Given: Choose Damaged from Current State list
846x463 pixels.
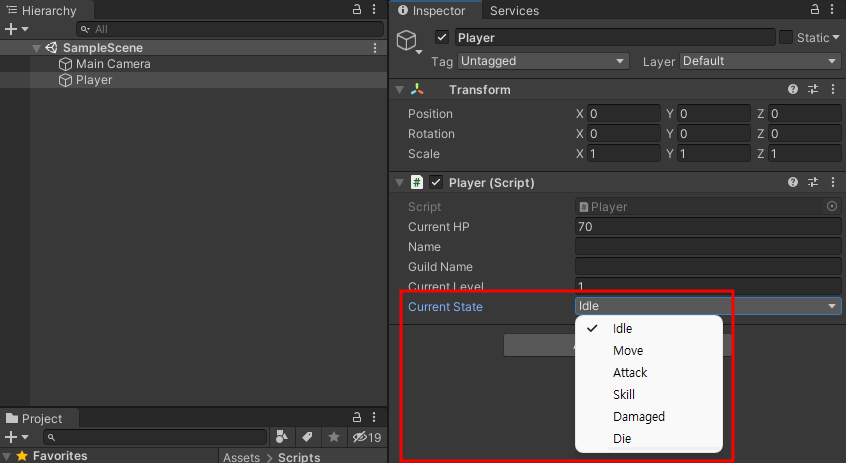Looking at the screenshot, I should [649, 417].
